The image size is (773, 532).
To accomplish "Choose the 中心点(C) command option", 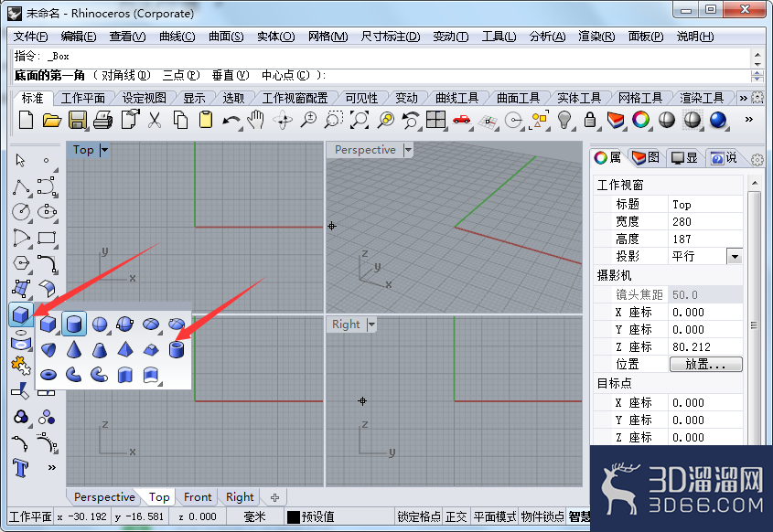I will click(285, 75).
